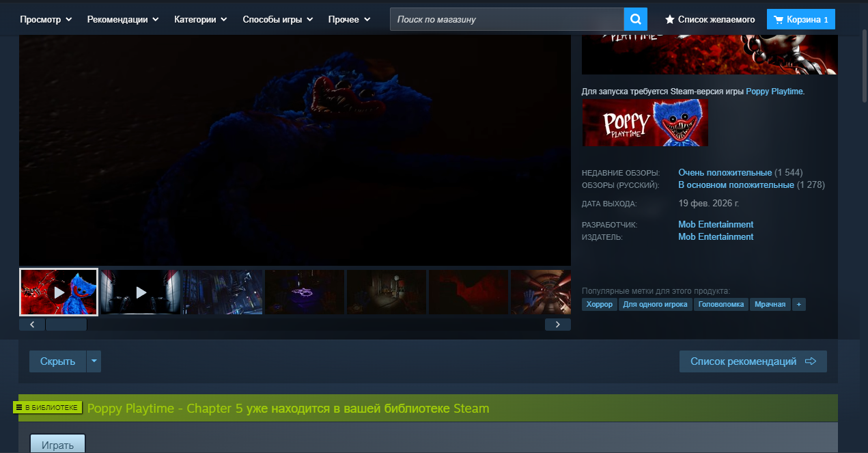This screenshot has height=453, width=868.
Task: Select the fourth thumbnail with purple glow
Action: [x=305, y=292]
